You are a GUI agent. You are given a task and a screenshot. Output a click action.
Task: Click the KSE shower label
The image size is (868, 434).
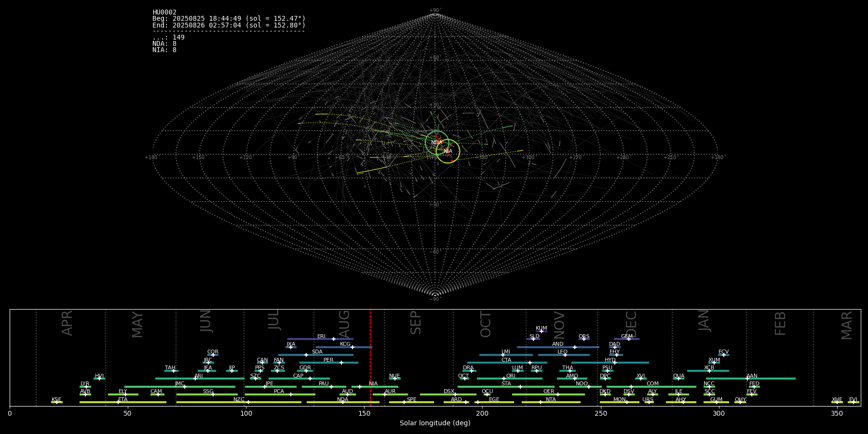tap(56, 400)
